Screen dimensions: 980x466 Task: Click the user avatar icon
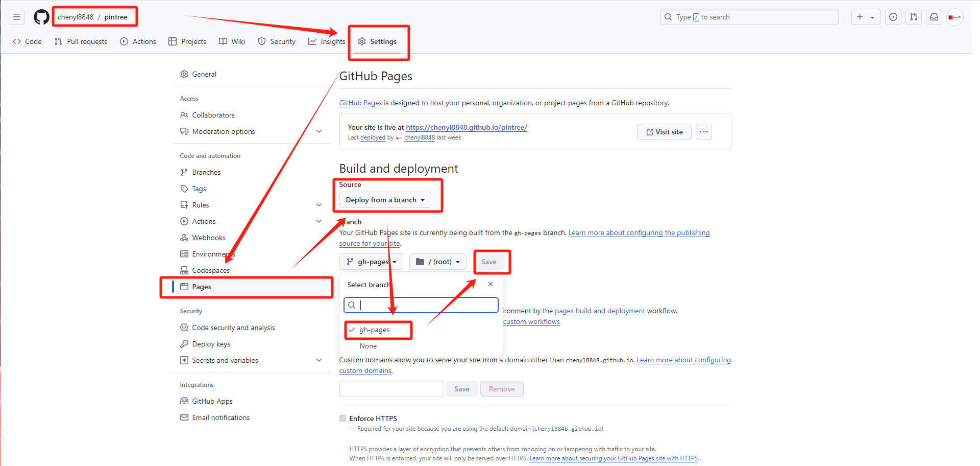click(x=954, y=17)
